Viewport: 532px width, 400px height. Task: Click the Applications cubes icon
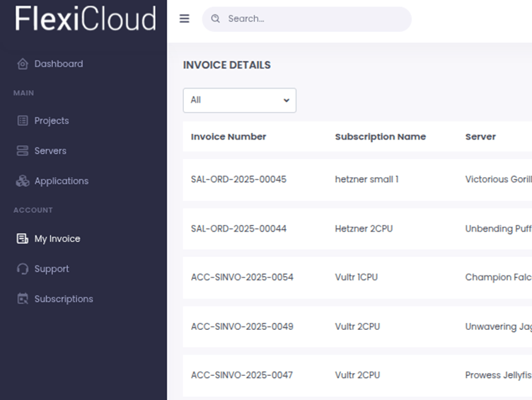pos(22,181)
